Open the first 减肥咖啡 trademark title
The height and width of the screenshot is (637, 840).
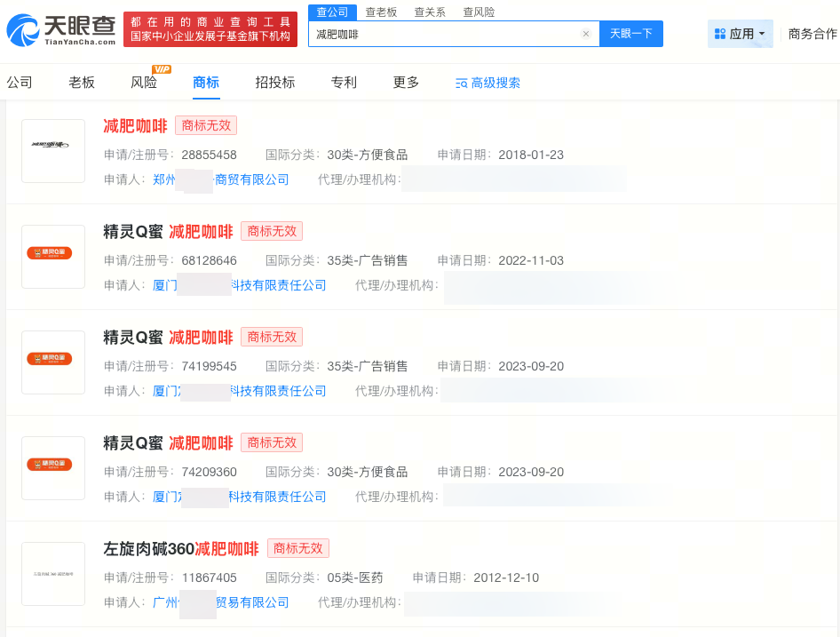coord(136,126)
